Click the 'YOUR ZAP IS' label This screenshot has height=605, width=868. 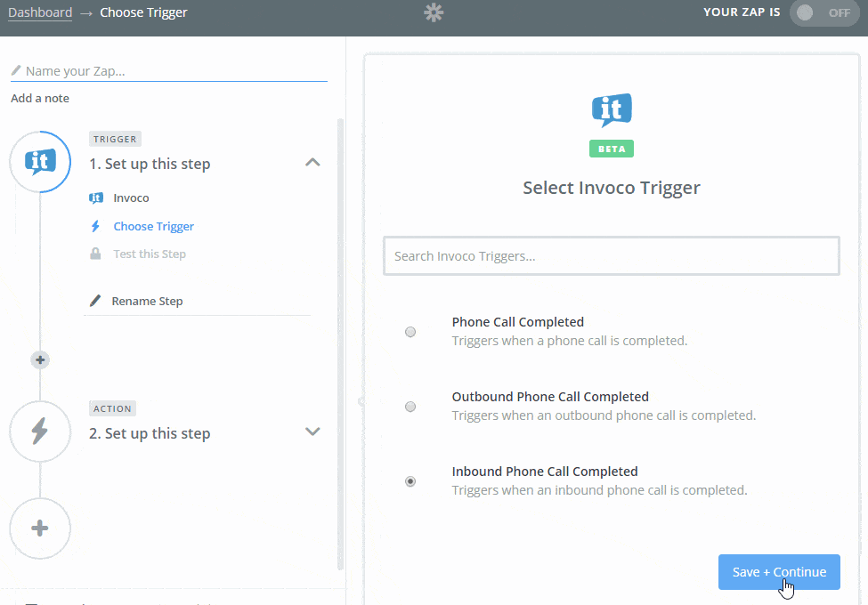pos(742,12)
